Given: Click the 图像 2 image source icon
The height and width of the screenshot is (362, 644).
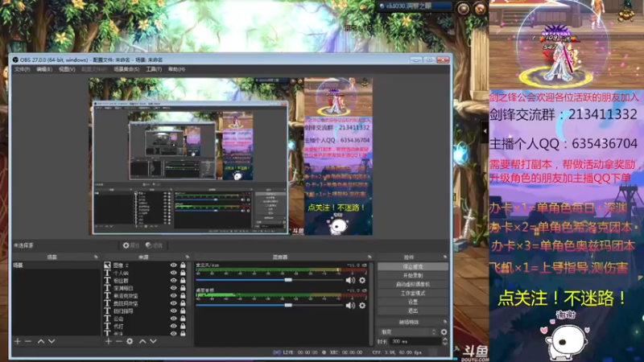Looking at the screenshot, I should point(107,265).
